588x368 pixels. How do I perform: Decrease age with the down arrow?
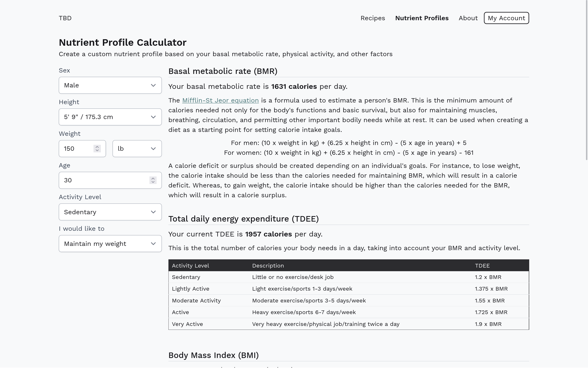point(153,182)
